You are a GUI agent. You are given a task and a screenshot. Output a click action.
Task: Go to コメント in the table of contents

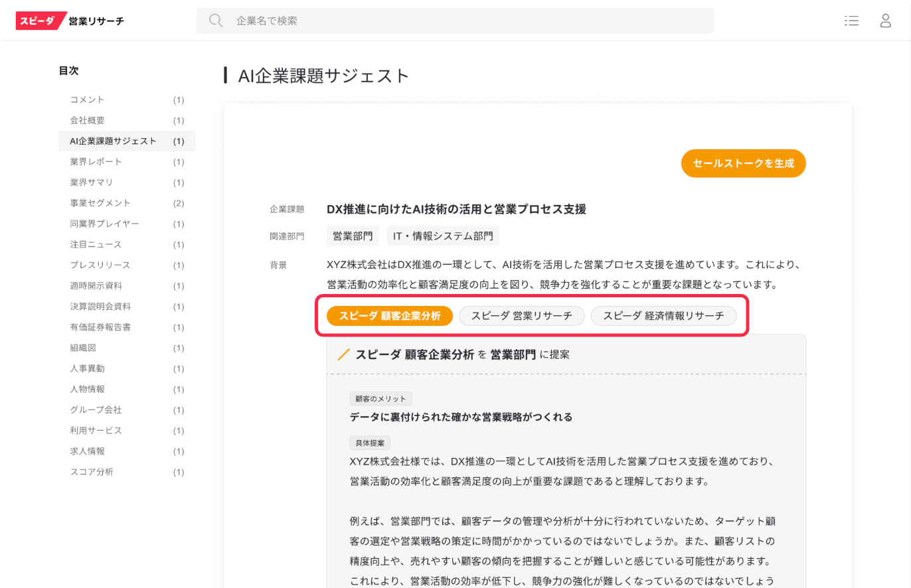(x=88, y=100)
